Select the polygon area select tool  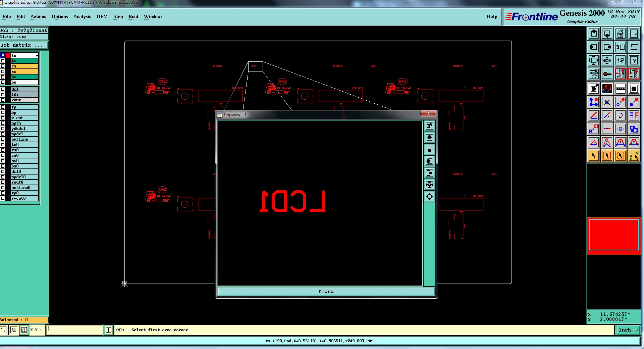621,156
